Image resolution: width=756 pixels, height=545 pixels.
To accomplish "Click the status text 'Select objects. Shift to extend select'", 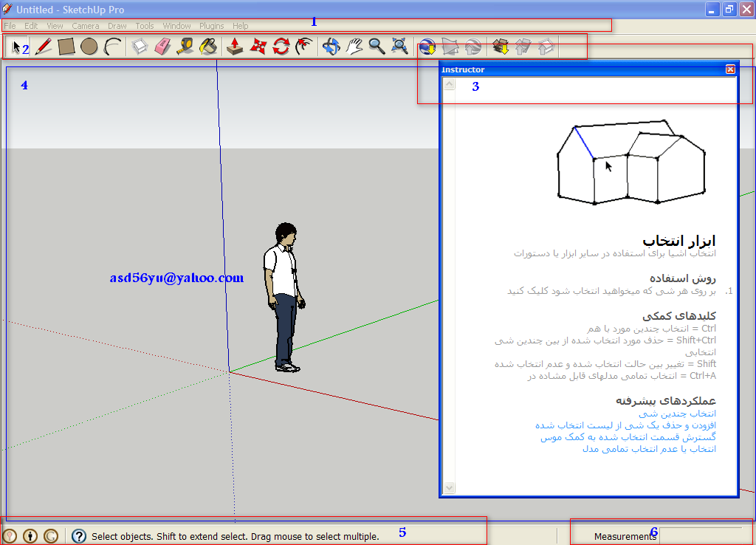I will 236,536.
